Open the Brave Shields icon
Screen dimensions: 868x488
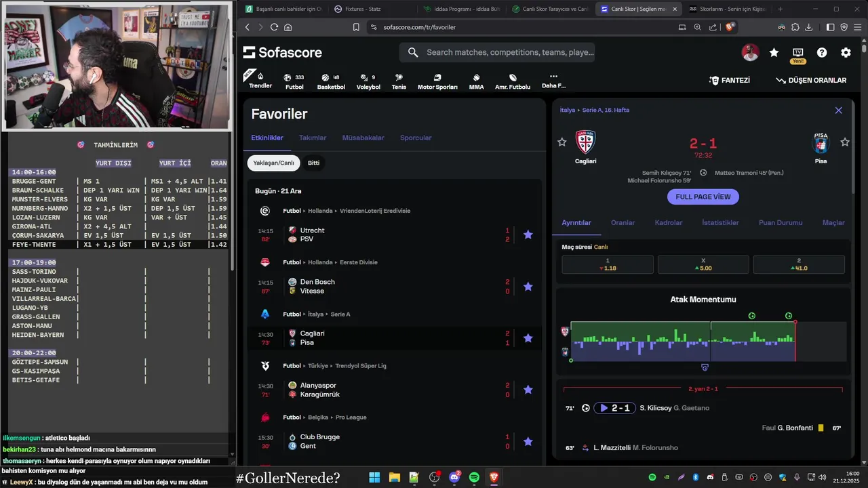(x=730, y=27)
